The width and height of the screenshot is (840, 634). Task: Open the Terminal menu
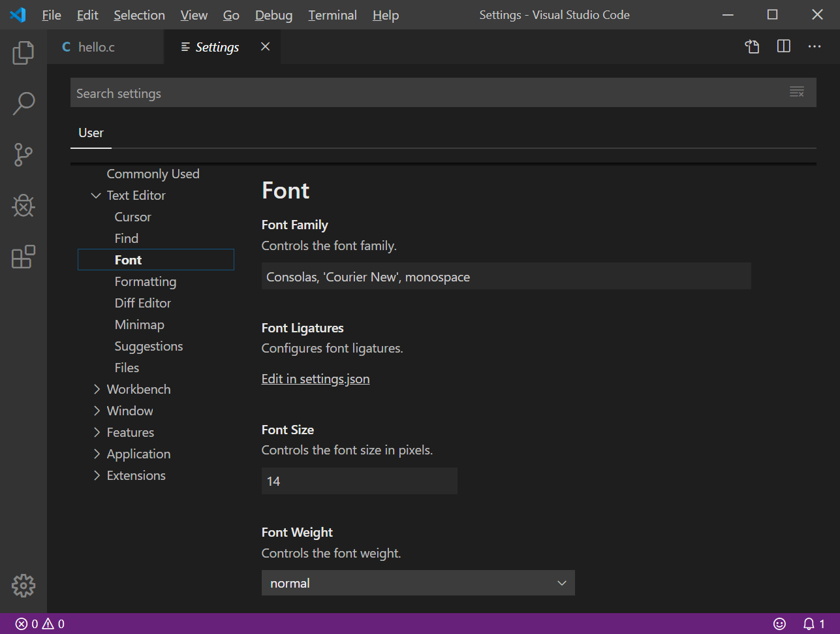click(x=332, y=15)
